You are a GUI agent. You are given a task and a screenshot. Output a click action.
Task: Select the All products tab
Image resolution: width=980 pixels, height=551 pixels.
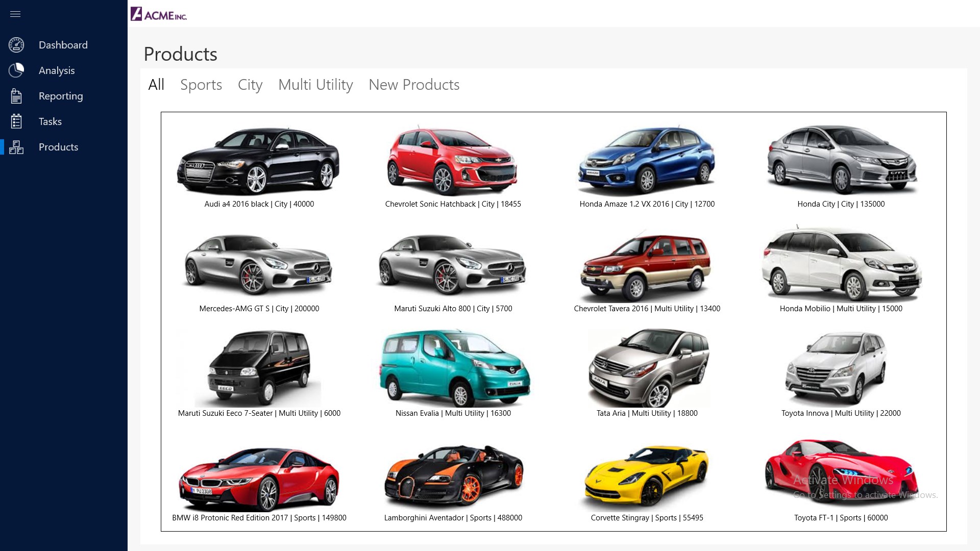[156, 85]
